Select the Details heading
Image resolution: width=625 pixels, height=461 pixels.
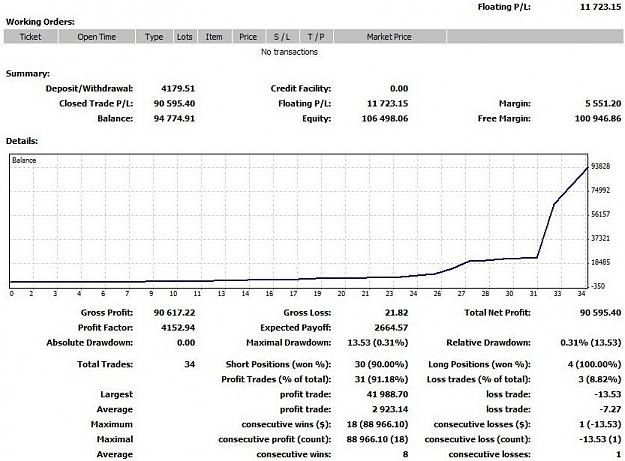22,141
